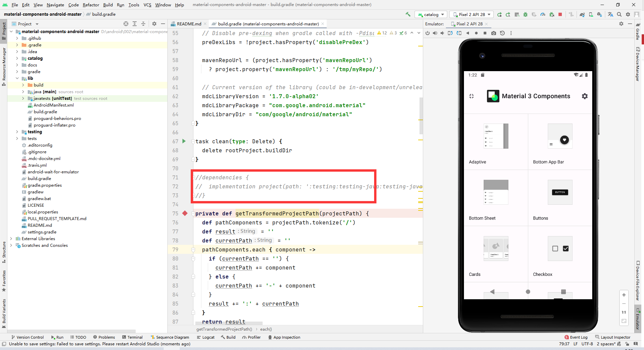
Task: Collapse the lib folder
Action: (x=17, y=78)
